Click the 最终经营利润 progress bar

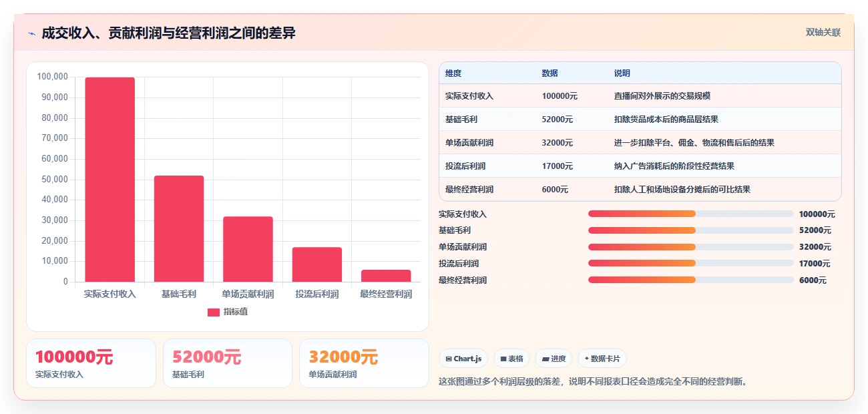pyautogui.click(x=691, y=280)
